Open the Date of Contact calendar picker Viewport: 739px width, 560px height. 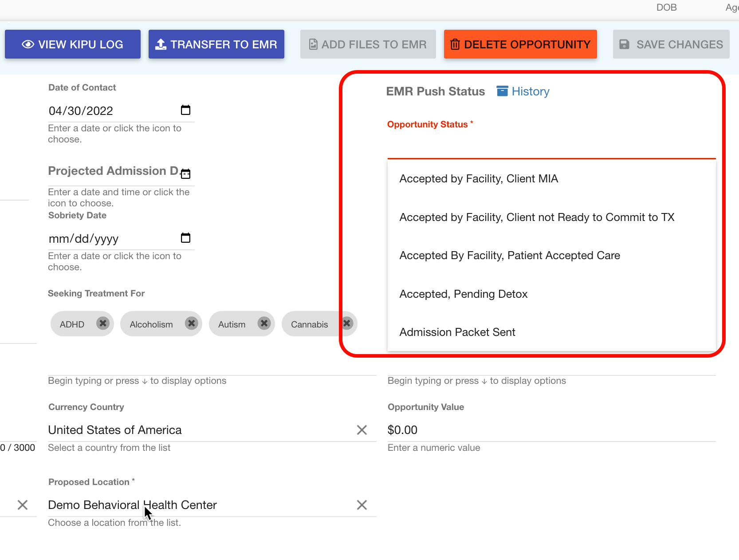[x=185, y=110]
